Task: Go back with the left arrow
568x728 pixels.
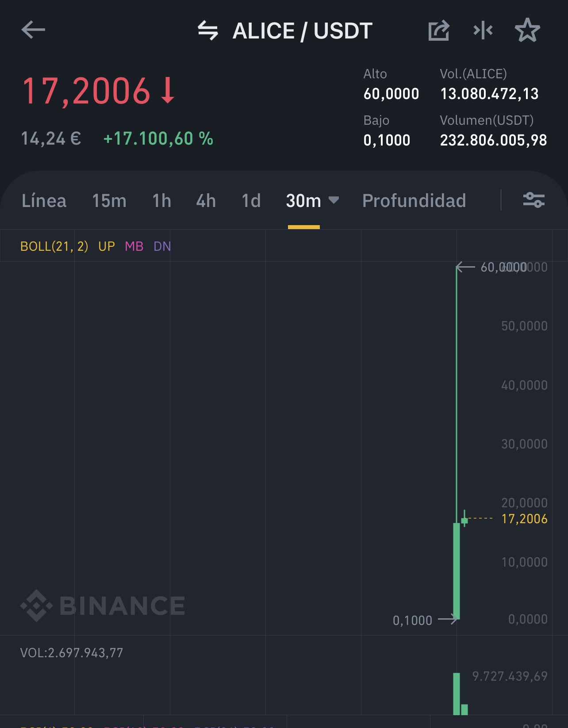Action: (33, 30)
